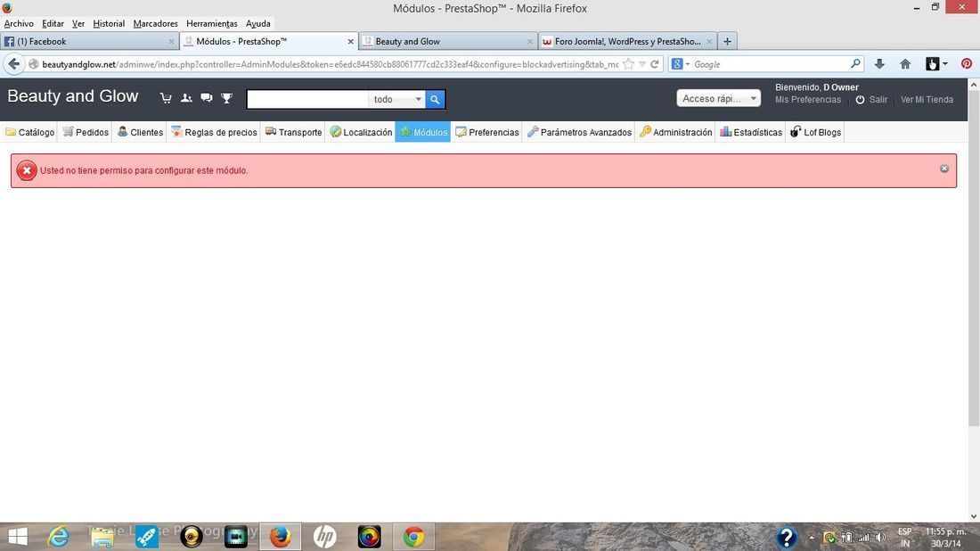Click the Firefox taskbar icon
The width and height of the screenshot is (980, 551).
pos(280,537)
